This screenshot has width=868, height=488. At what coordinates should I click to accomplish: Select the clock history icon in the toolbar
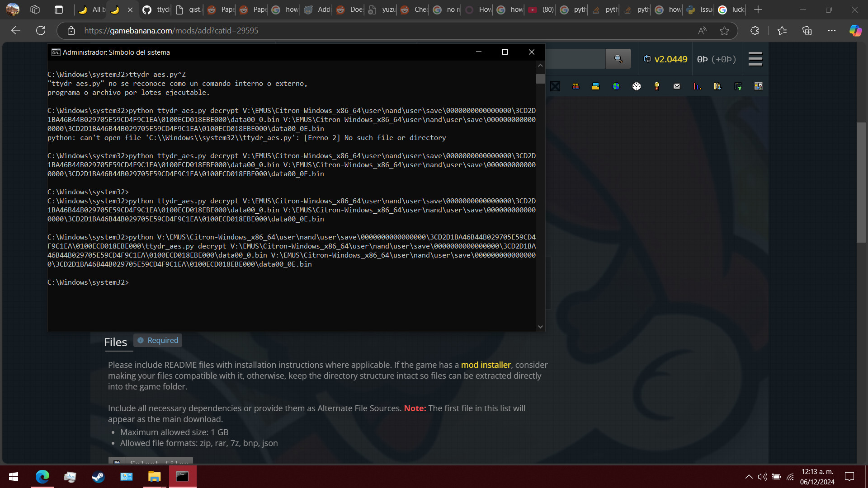[x=637, y=86]
